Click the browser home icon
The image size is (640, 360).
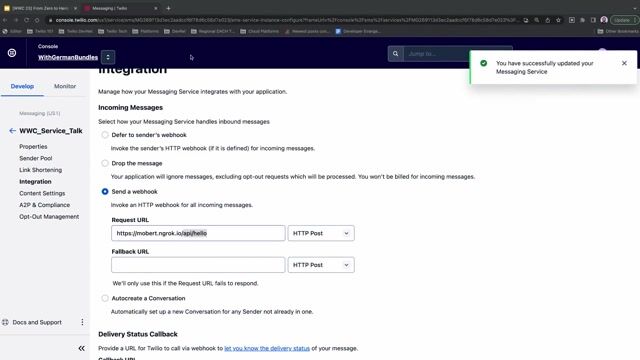point(37,20)
